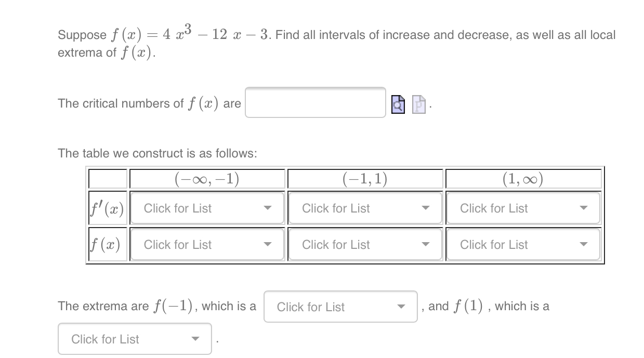
Task: Open the answer preview magnifier icon
Action: pyautogui.click(x=398, y=104)
